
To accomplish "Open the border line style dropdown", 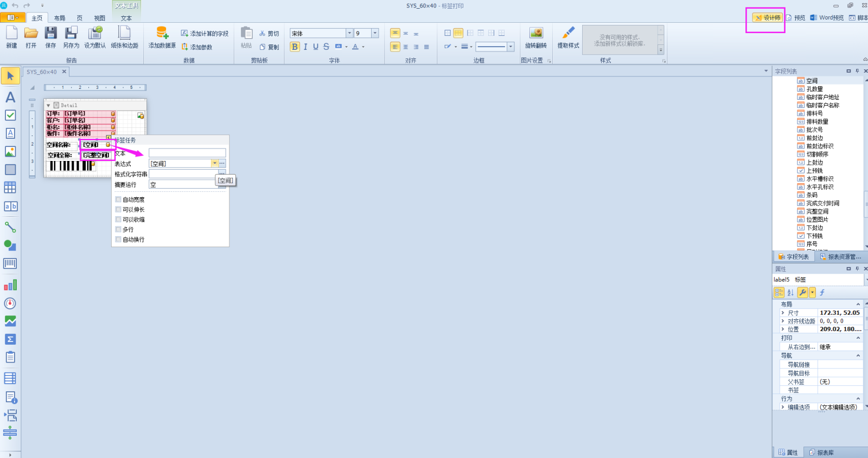I will click(510, 47).
